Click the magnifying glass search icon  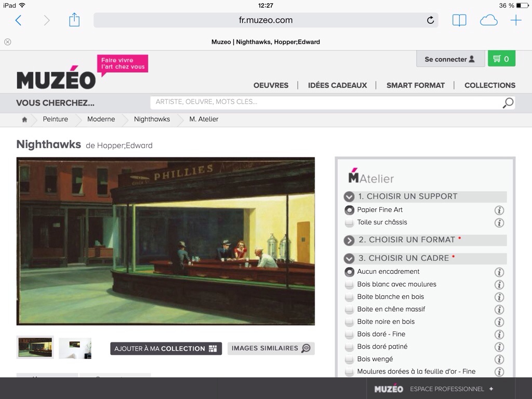[x=508, y=102]
